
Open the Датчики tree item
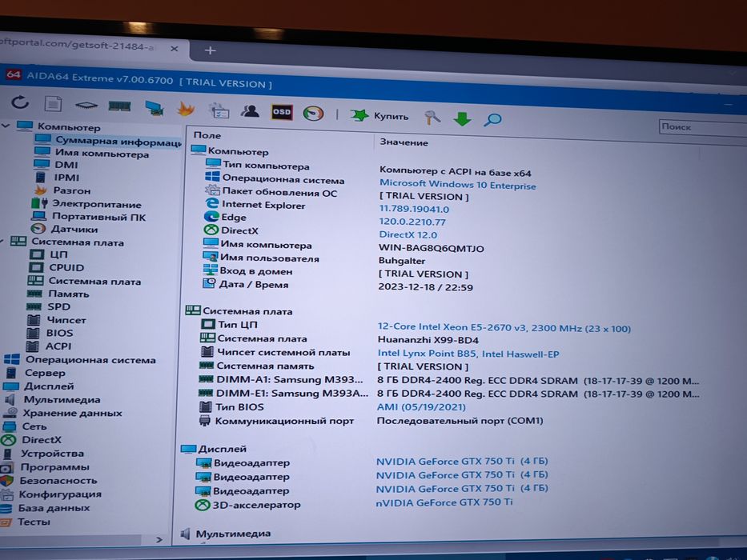(64, 229)
